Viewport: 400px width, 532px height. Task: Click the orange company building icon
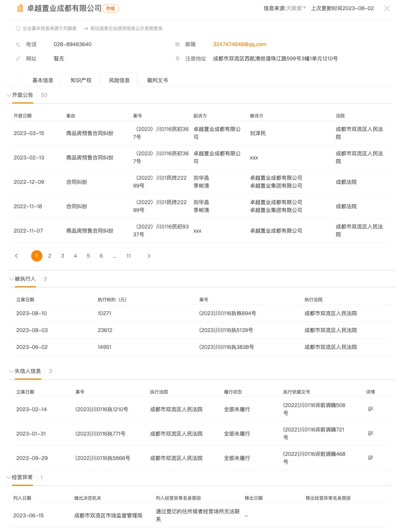coord(20,8)
